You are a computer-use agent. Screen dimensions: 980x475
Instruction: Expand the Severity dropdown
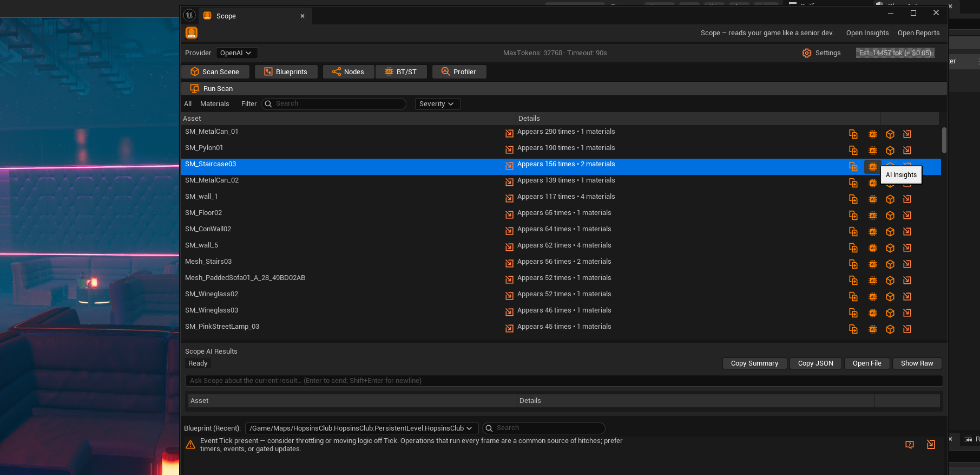[437, 104]
